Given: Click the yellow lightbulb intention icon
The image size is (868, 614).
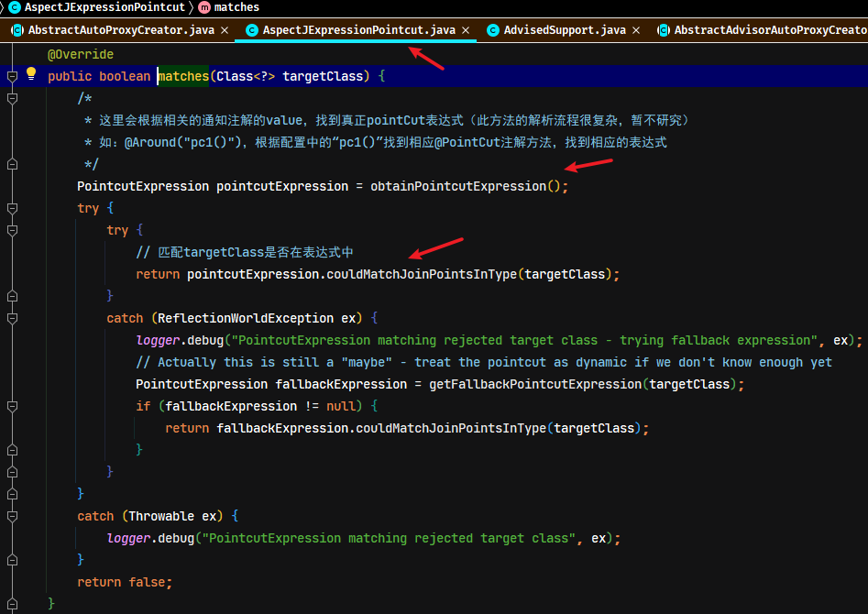Looking at the screenshot, I should 31,73.
